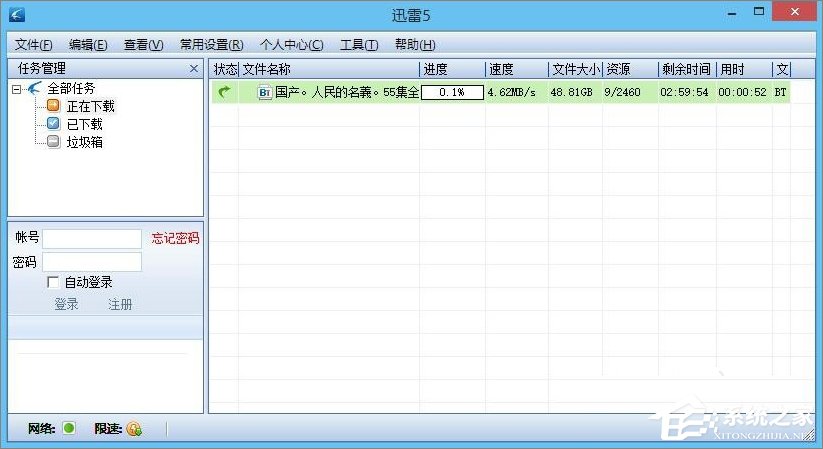Click the BT file type icon
The height and width of the screenshot is (449, 823).
(x=265, y=92)
